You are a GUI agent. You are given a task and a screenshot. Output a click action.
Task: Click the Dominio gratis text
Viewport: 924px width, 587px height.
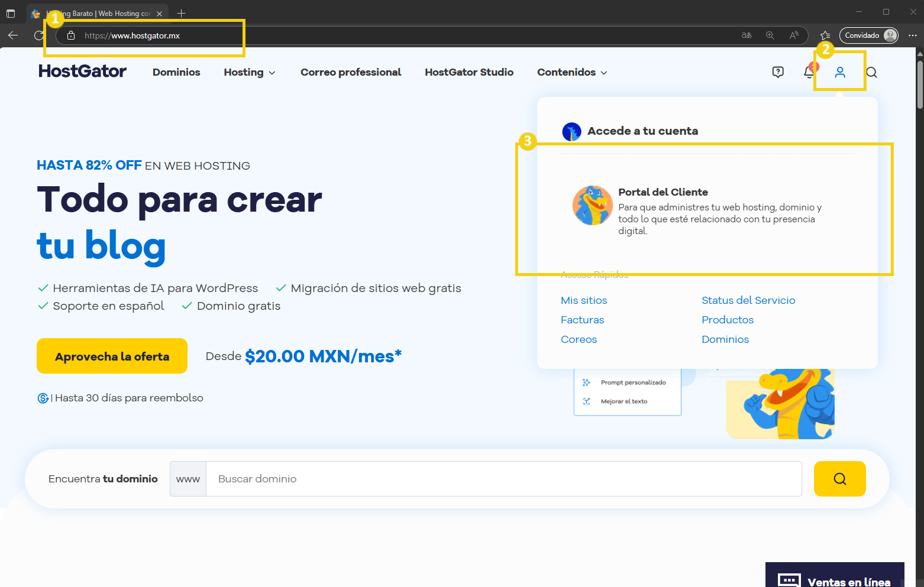(x=238, y=306)
